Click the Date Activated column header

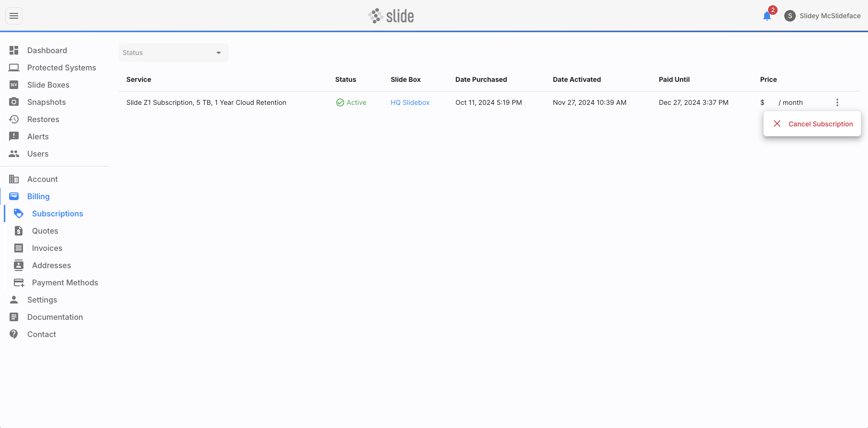tap(577, 79)
